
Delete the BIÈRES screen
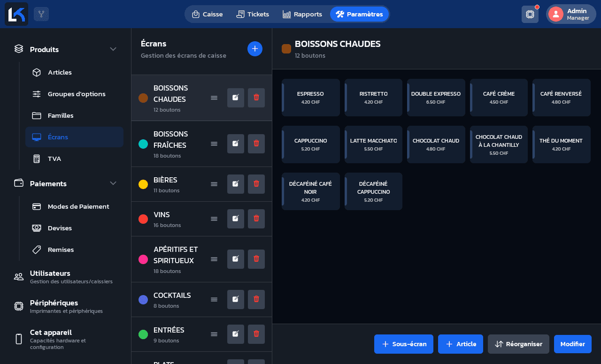click(x=256, y=184)
